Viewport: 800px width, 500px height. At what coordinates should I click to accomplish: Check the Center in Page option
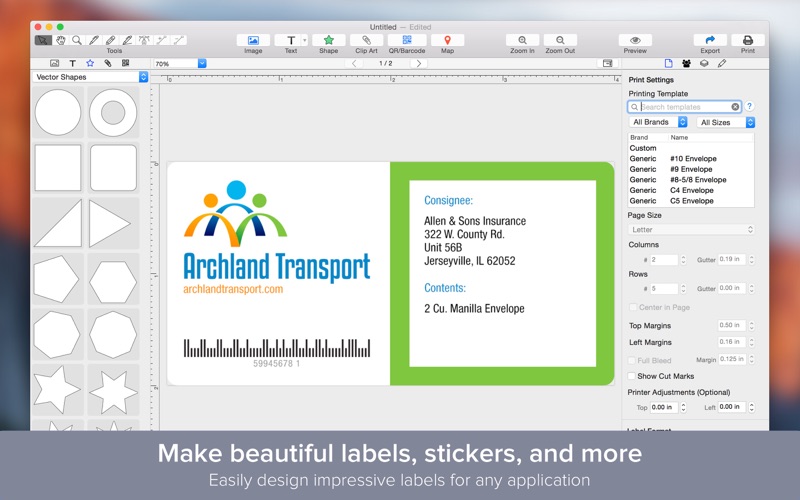pyautogui.click(x=632, y=307)
